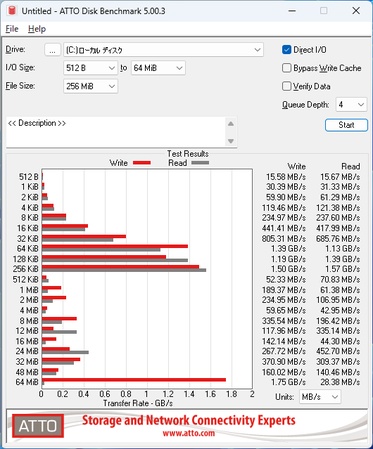Image resolution: width=373 pixels, height=449 pixels.
Task: Uncheck the Direct I/O checkbox
Action: (286, 50)
